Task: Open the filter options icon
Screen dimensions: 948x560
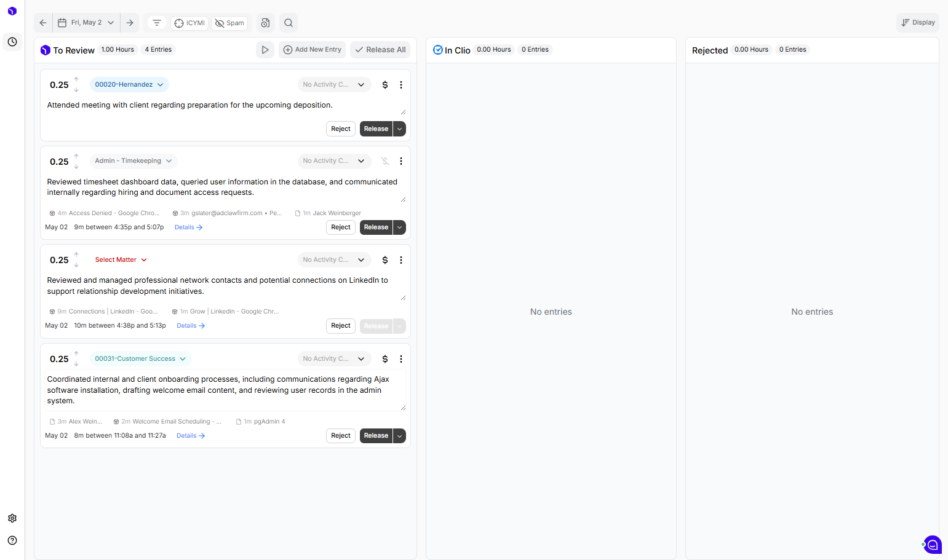Action: click(x=157, y=23)
